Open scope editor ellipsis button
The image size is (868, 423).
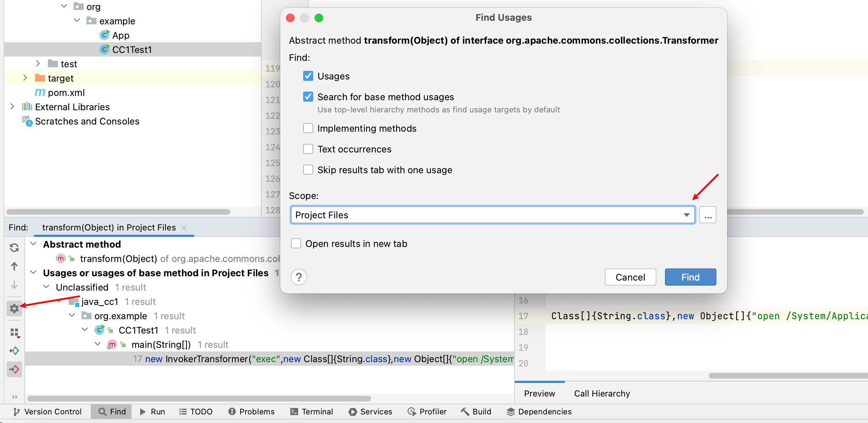point(708,215)
